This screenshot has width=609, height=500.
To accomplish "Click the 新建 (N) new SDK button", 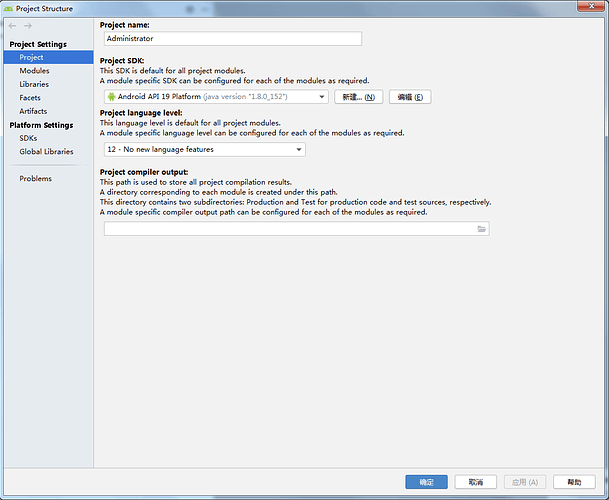I will tap(358, 97).
